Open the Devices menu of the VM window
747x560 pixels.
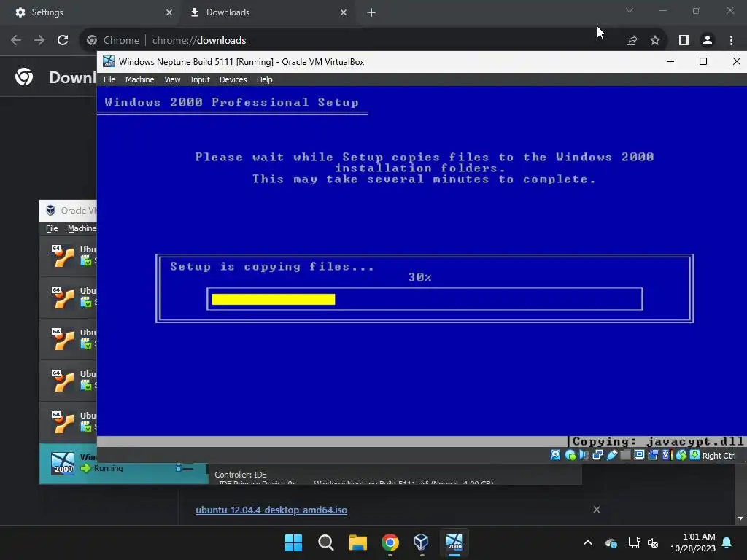pos(233,79)
